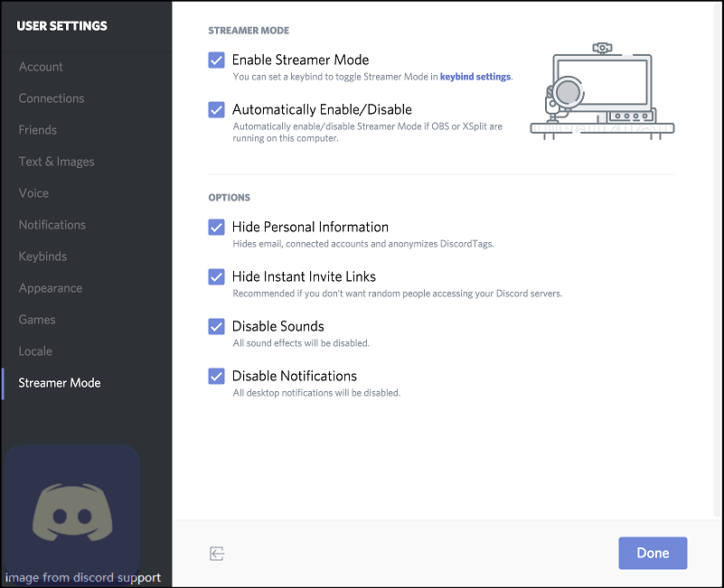Uncheck Hide Personal Information option
Screen dimensions: 724x588
pos(217,228)
